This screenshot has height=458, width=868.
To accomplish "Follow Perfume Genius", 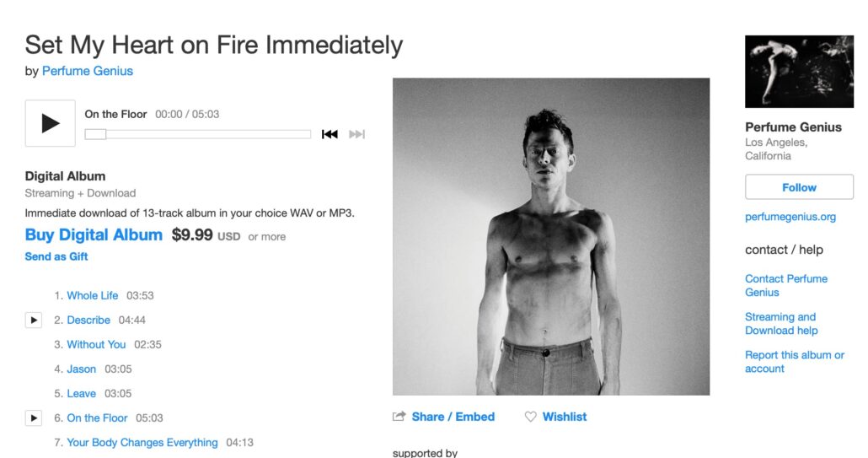I will click(x=799, y=187).
